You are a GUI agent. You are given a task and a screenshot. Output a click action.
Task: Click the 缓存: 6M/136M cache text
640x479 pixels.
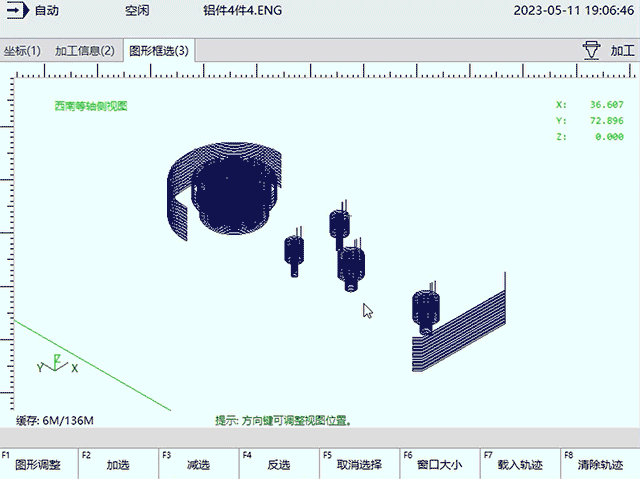55,420
